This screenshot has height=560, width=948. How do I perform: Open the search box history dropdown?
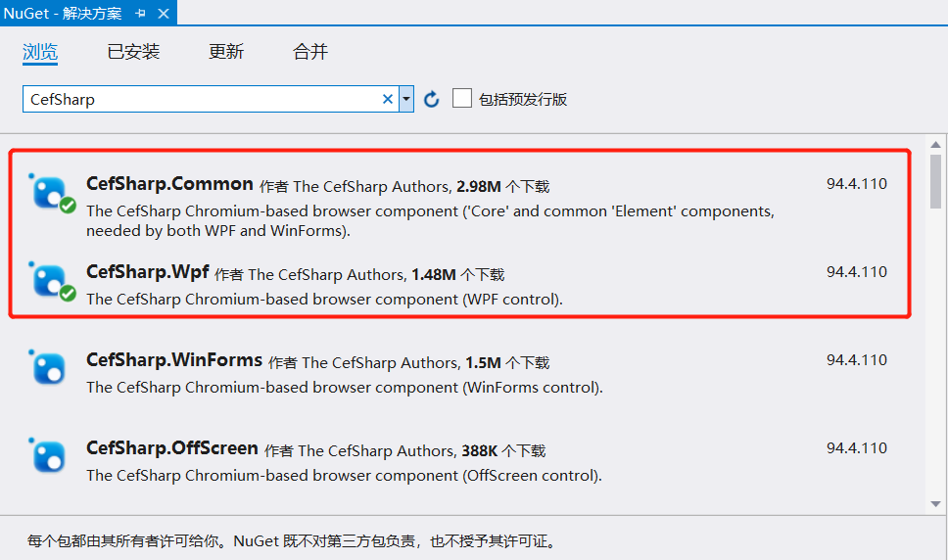click(406, 99)
